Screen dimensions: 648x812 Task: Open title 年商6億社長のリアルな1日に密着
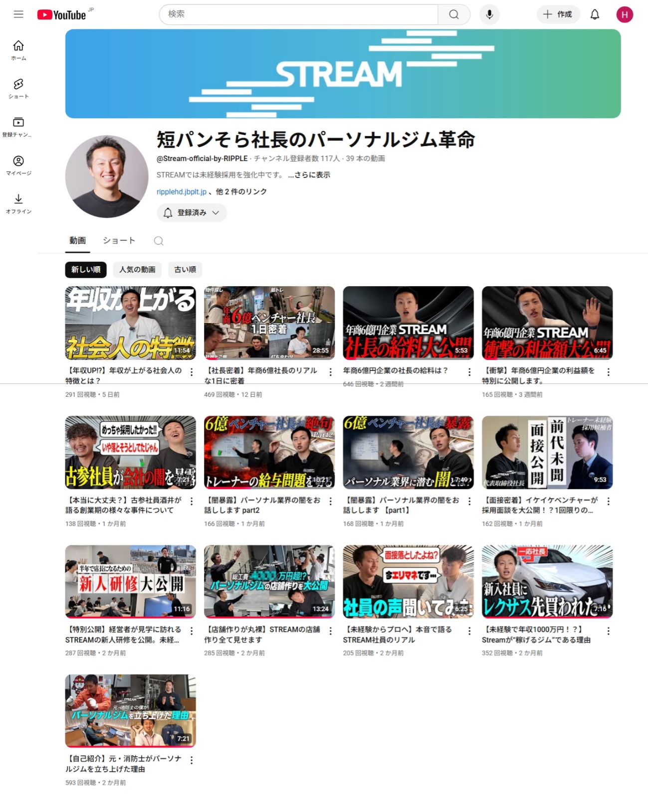click(261, 376)
